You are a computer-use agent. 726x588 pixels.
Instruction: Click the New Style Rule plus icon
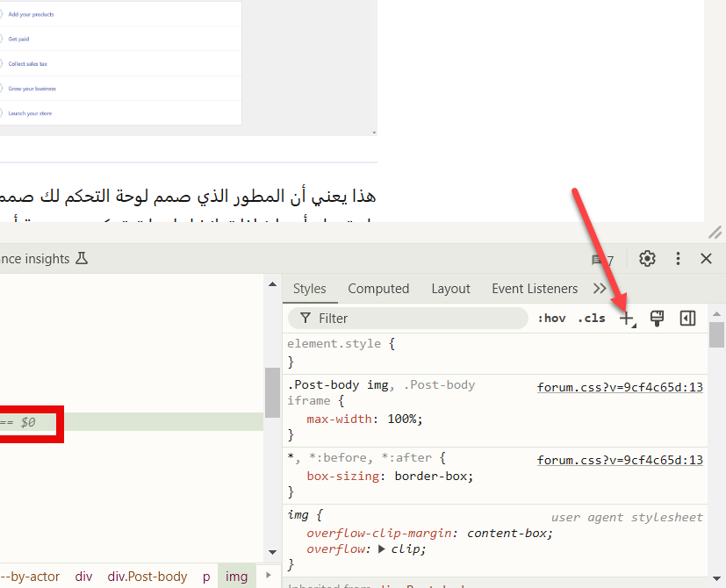click(627, 319)
